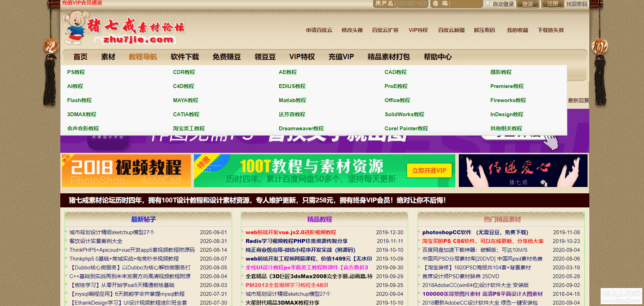Open the post web前端开发vue.js2.0进阶视频教程
Image resolution: width=644 pixels, height=306 pixels.
tap(291, 232)
